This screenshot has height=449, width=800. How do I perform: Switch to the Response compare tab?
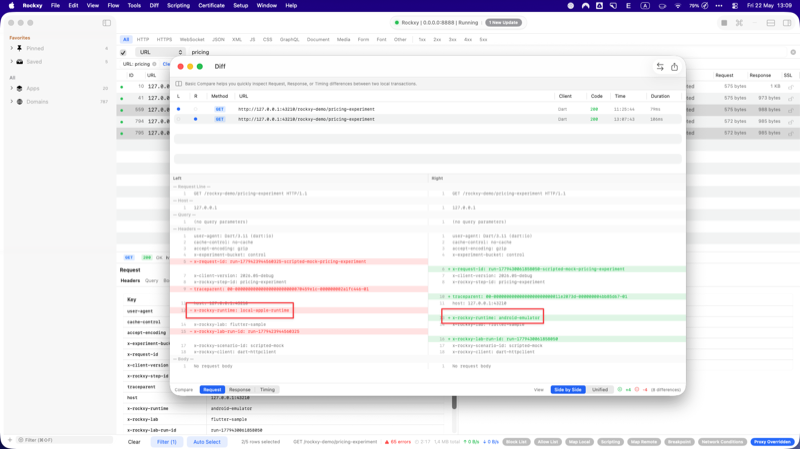pos(239,390)
